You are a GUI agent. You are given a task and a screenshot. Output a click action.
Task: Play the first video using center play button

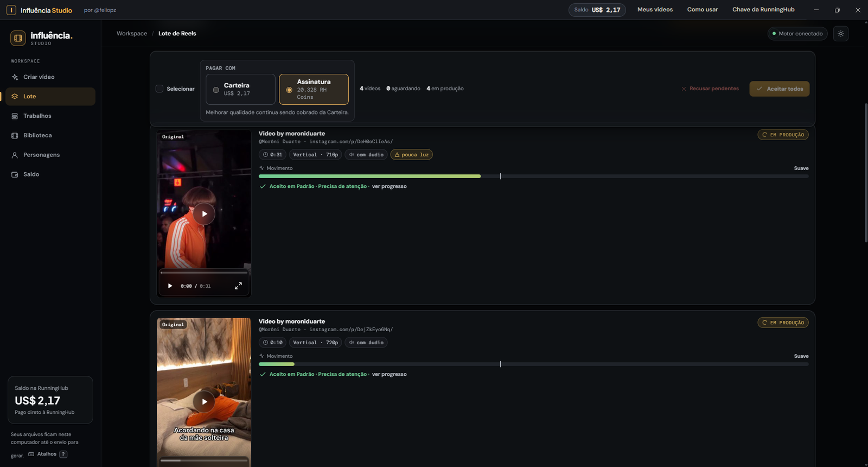pyautogui.click(x=204, y=214)
